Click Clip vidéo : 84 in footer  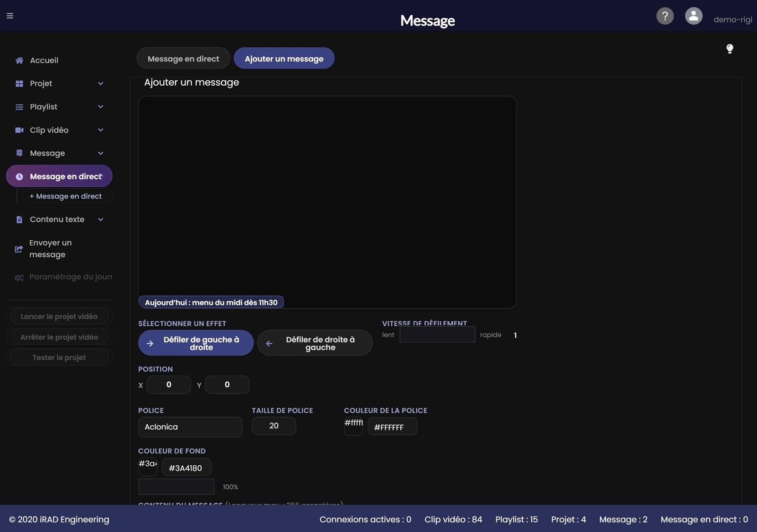click(x=453, y=519)
